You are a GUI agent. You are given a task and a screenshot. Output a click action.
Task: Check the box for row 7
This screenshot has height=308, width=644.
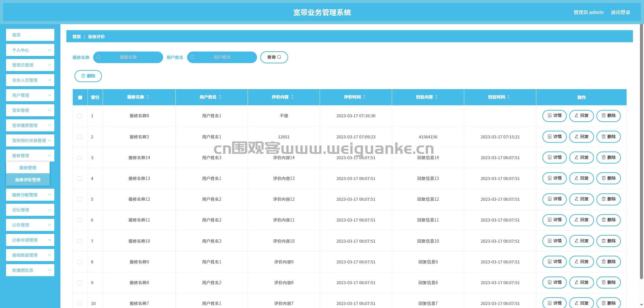tap(79, 241)
